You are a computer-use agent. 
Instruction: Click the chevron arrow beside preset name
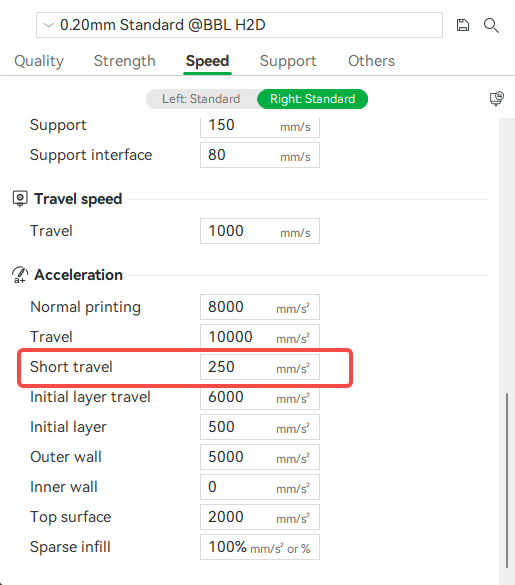pos(49,25)
